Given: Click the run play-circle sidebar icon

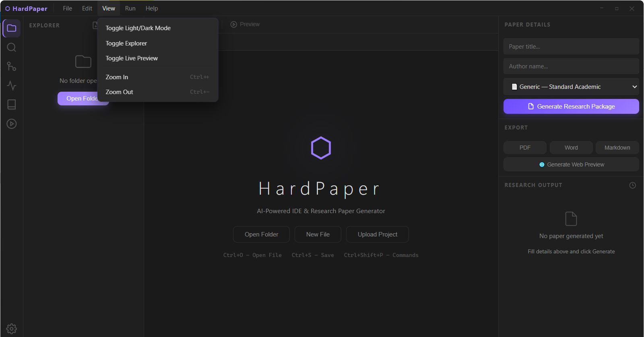Looking at the screenshot, I should coord(12,124).
